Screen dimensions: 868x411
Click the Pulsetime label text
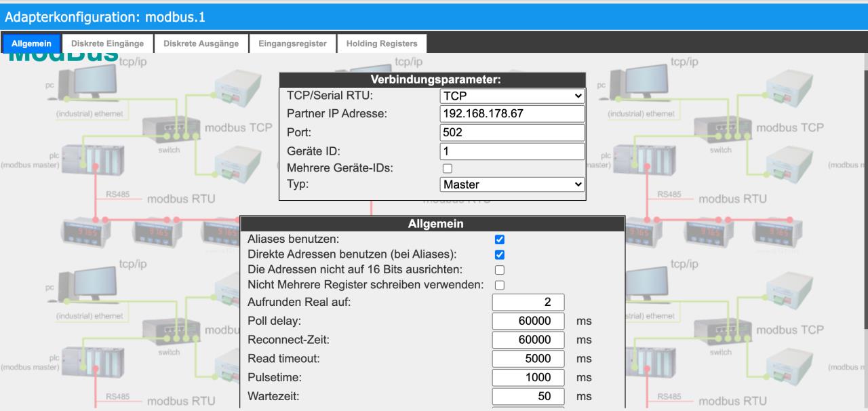pos(274,378)
